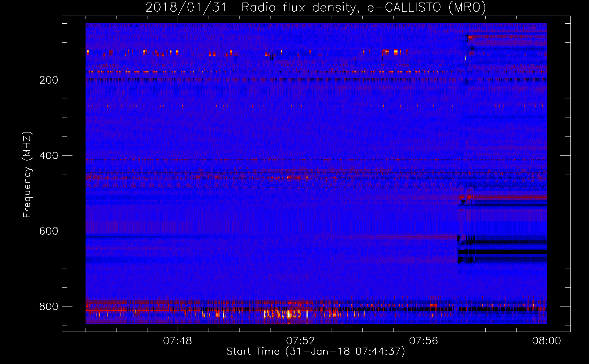Click the 'Start Time (31-Jan-18 07:44:37)' axis label
This screenshot has height=364, width=589.
click(x=316, y=352)
